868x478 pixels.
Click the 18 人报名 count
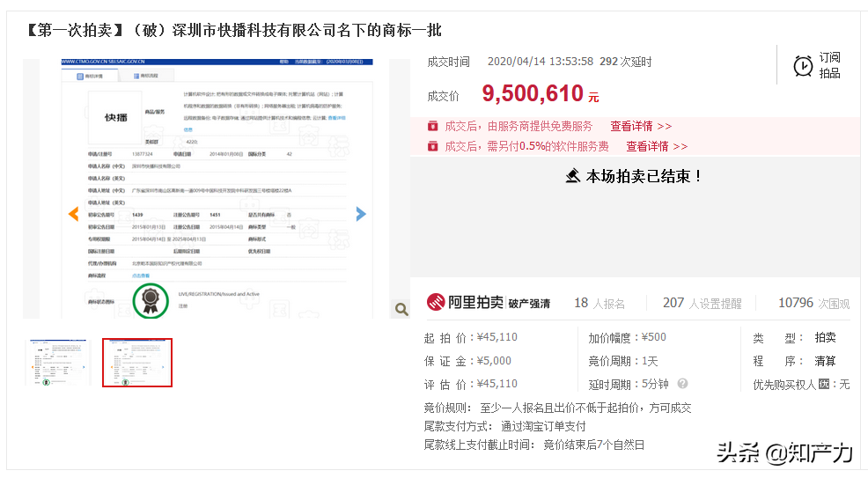click(x=600, y=303)
